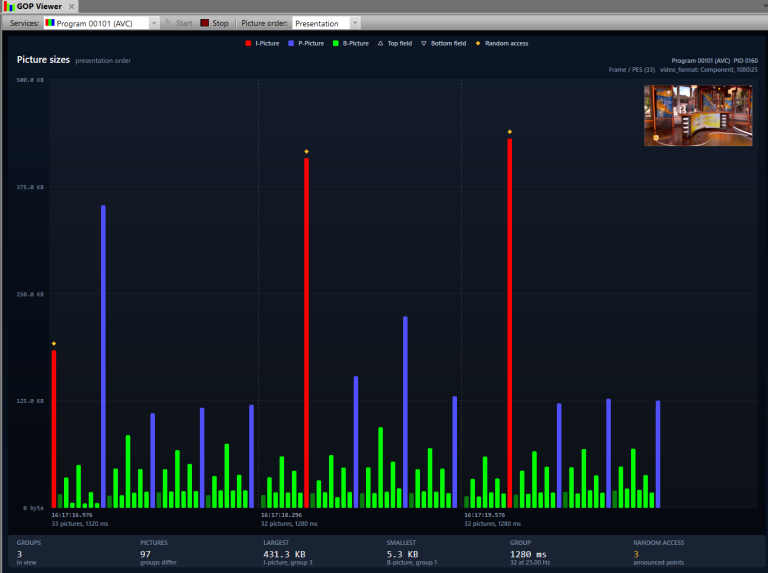Close the GOP Viewer tab
Image resolution: width=768 pixels, height=573 pixels.
72,6
